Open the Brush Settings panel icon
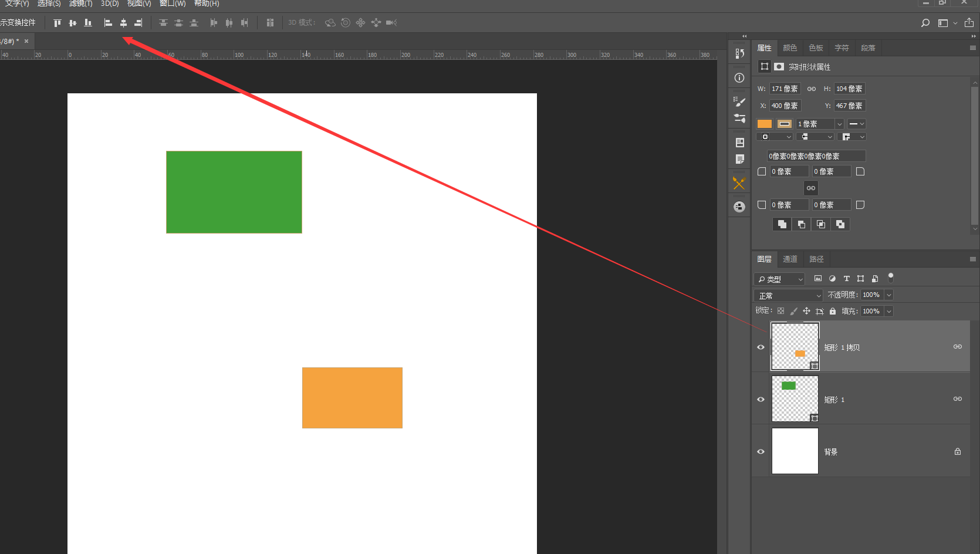The width and height of the screenshot is (980, 554). point(739,102)
